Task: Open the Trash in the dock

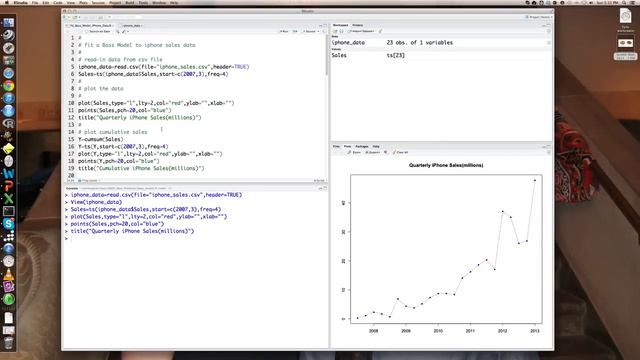Action: coord(9,342)
